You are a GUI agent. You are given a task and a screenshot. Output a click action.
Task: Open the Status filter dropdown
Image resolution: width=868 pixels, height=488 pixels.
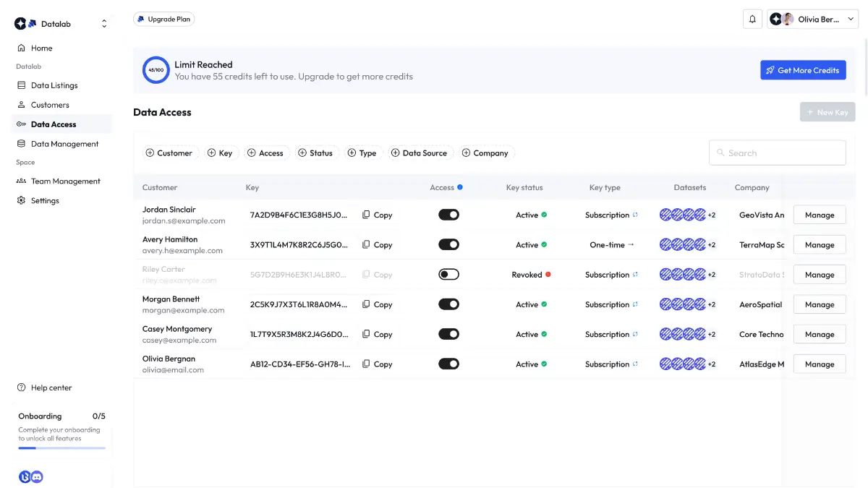pos(315,153)
